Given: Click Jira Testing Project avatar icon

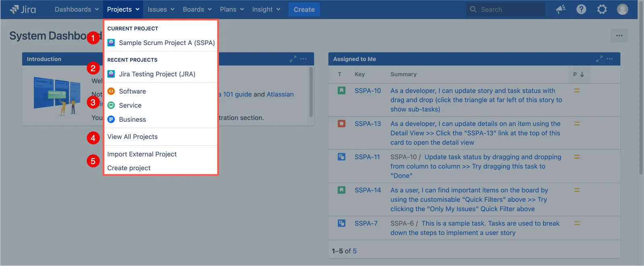Looking at the screenshot, I should point(111,74).
